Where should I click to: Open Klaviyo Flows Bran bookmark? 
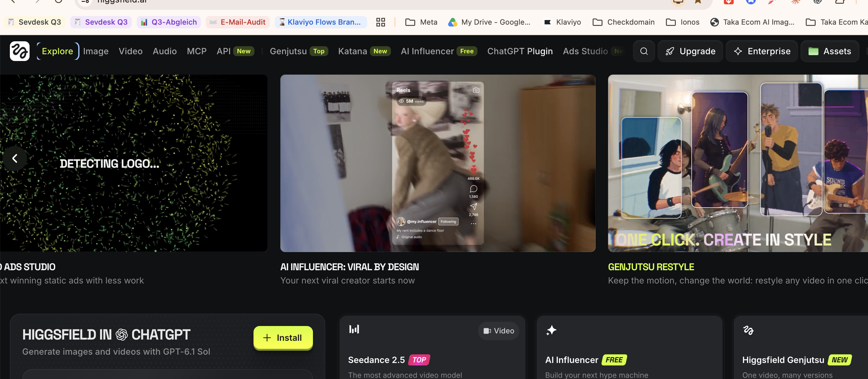320,22
